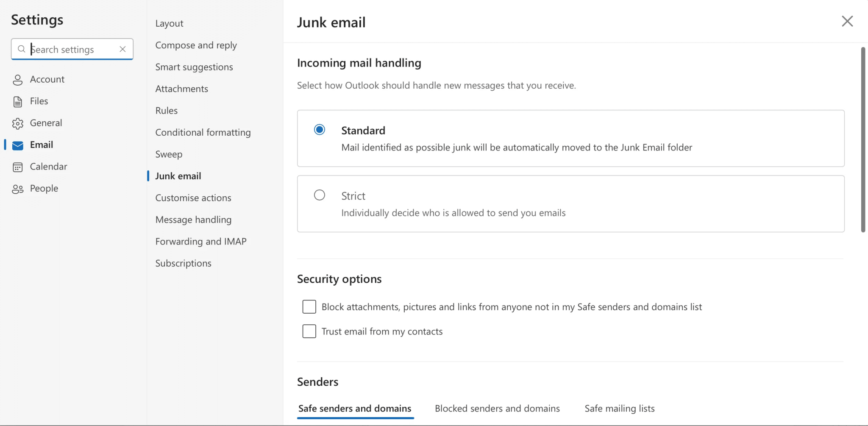Clear the settings search field
The image size is (868, 426).
pos(122,49)
